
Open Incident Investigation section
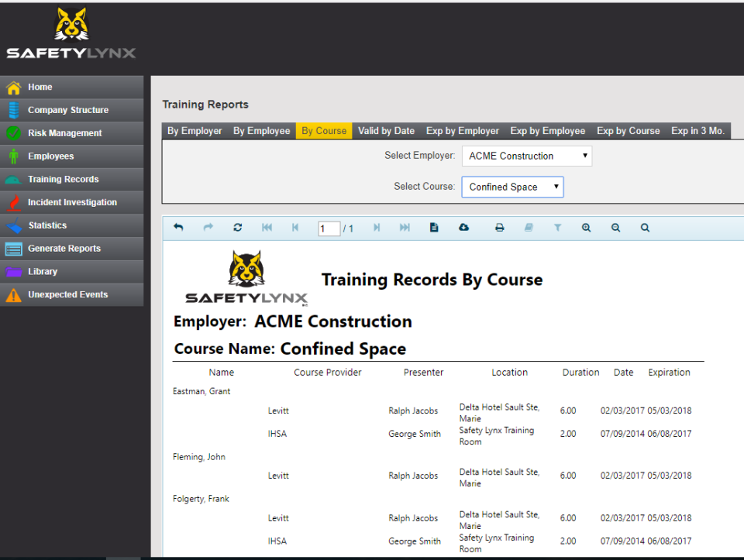pyautogui.click(x=71, y=202)
